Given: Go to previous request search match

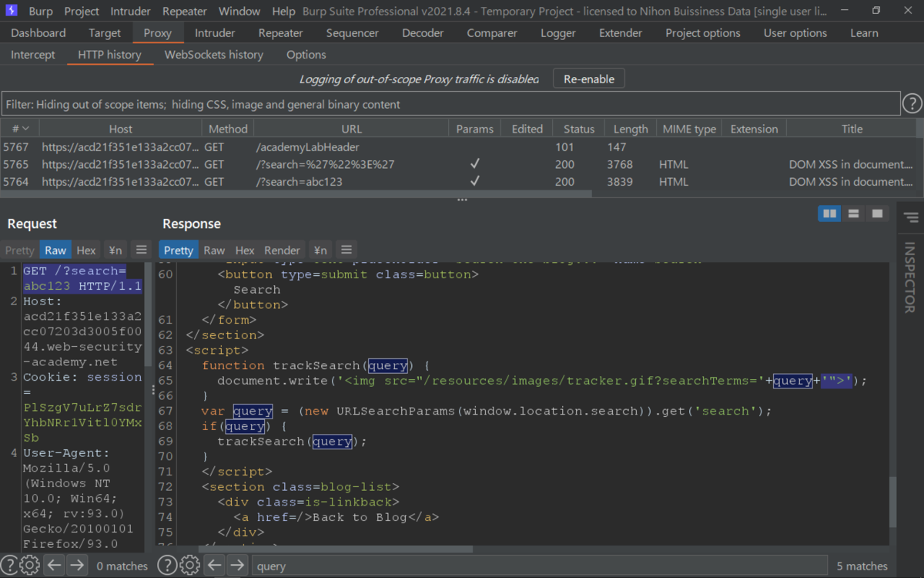Looking at the screenshot, I should pos(54,565).
